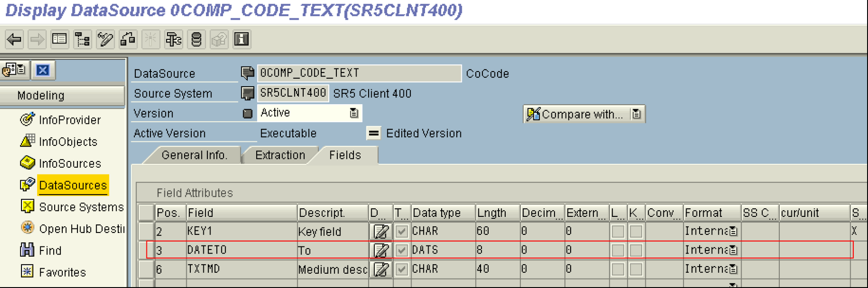Toggle the hierarchy tree toolbar icon
Screen dimensions: 868x288
[82, 39]
